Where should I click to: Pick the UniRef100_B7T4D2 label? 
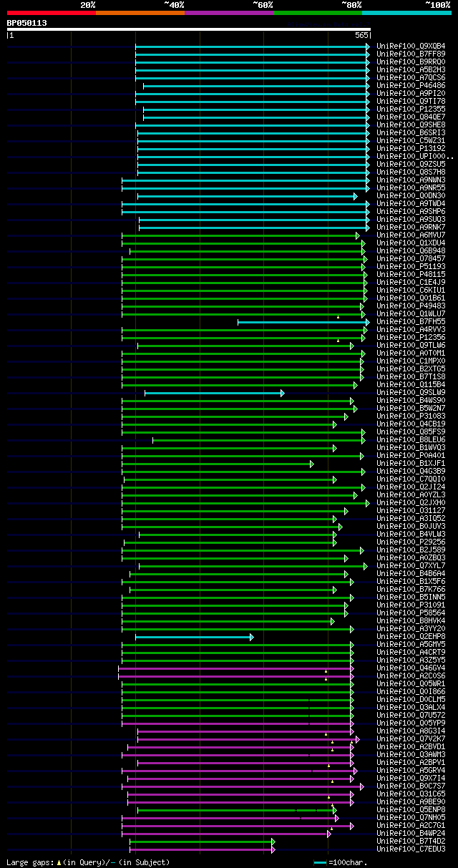pos(411,842)
